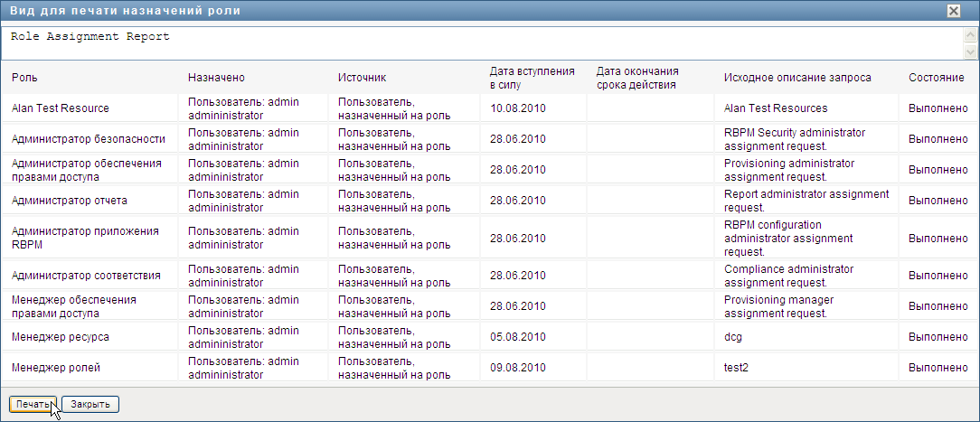The height and width of the screenshot is (422, 980).
Task: Select the Администратор безопасности role cell
Action: (x=88, y=138)
